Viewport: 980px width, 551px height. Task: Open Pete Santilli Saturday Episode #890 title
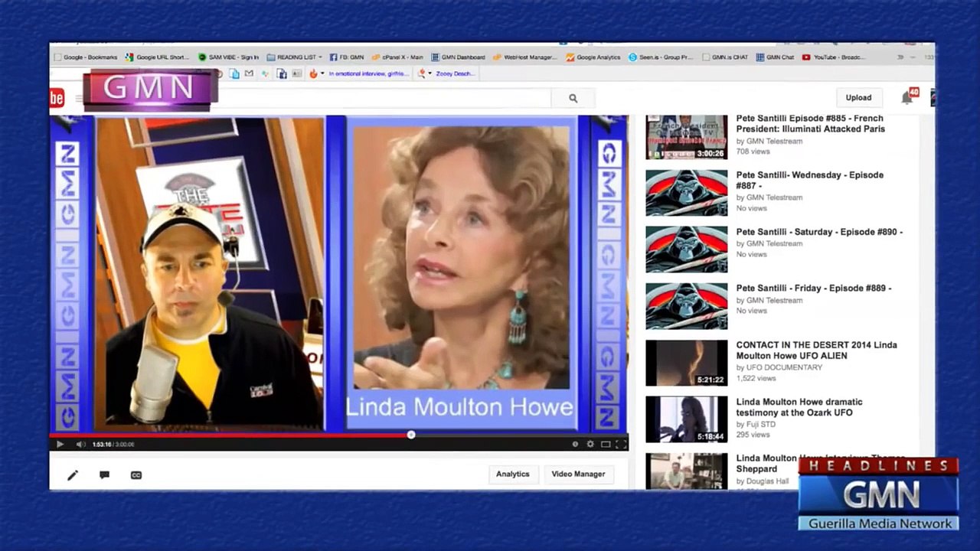(x=819, y=232)
